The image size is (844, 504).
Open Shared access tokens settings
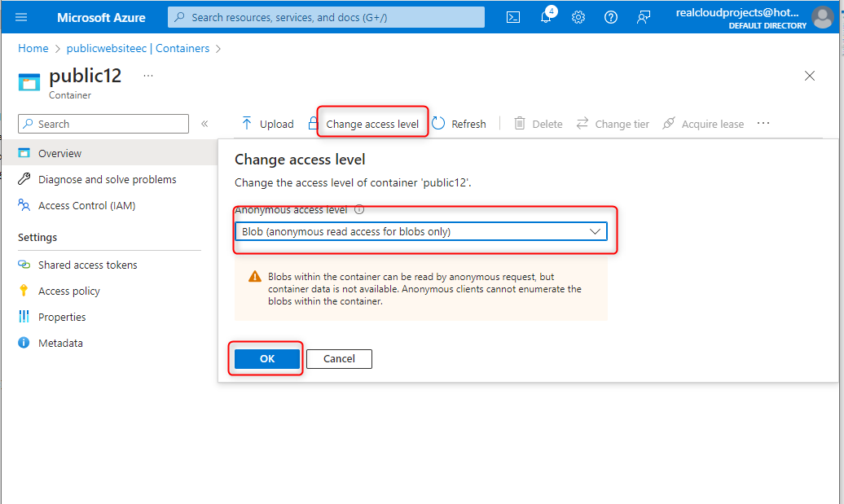(x=87, y=265)
